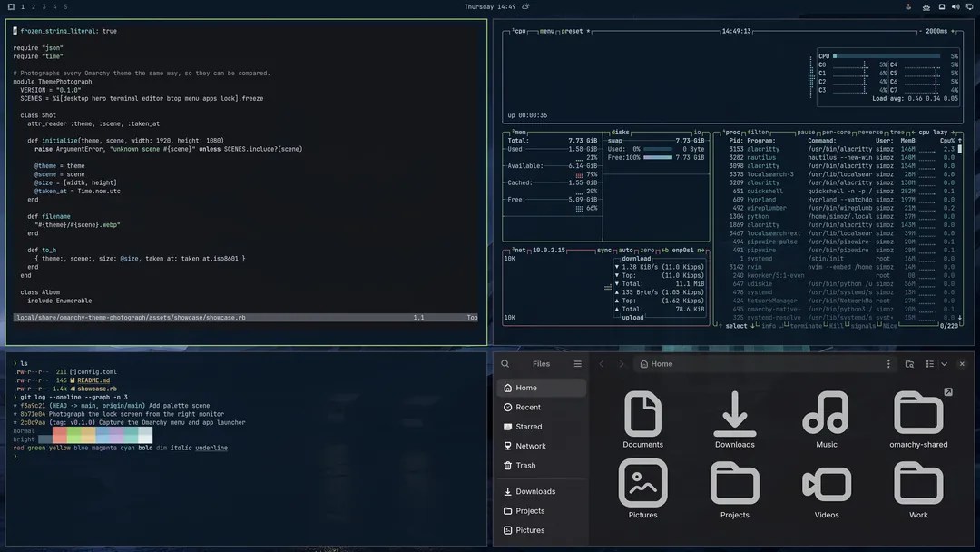Select quickshell process row in btop
980x552 pixels.
(842, 192)
